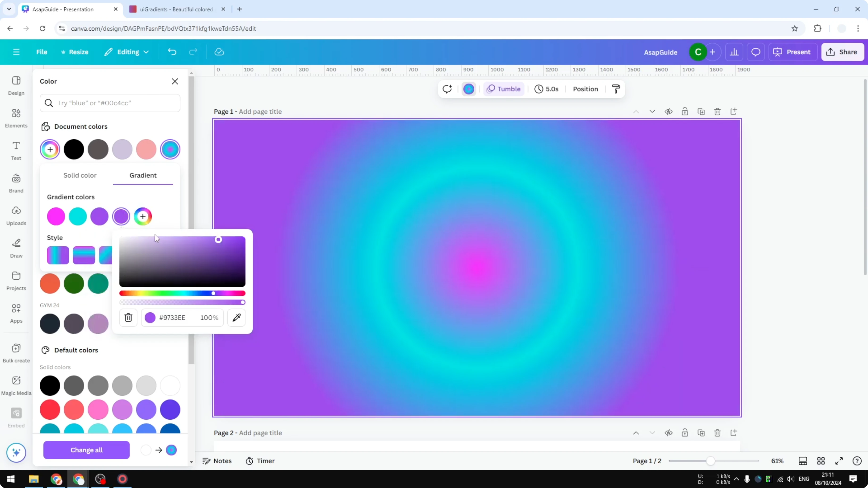Viewport: 868px width, 488px height.
Task: Lock Page 1
Action: tap(685, 112)
